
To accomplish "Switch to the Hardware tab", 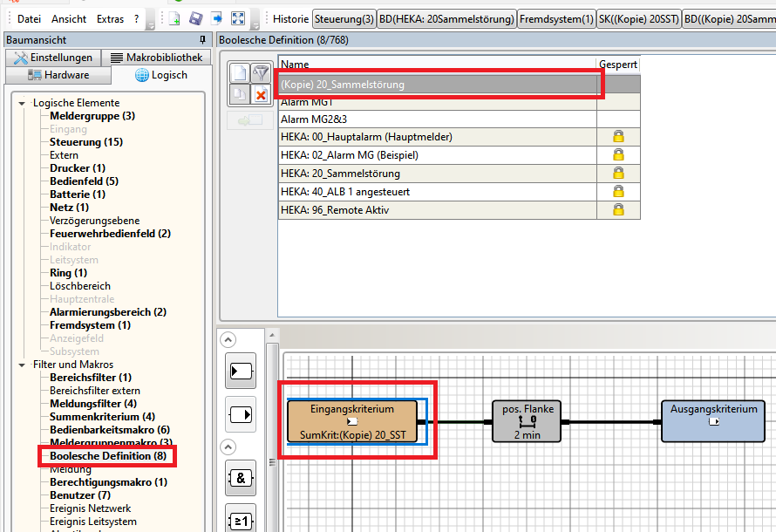I will coord(58,75).
